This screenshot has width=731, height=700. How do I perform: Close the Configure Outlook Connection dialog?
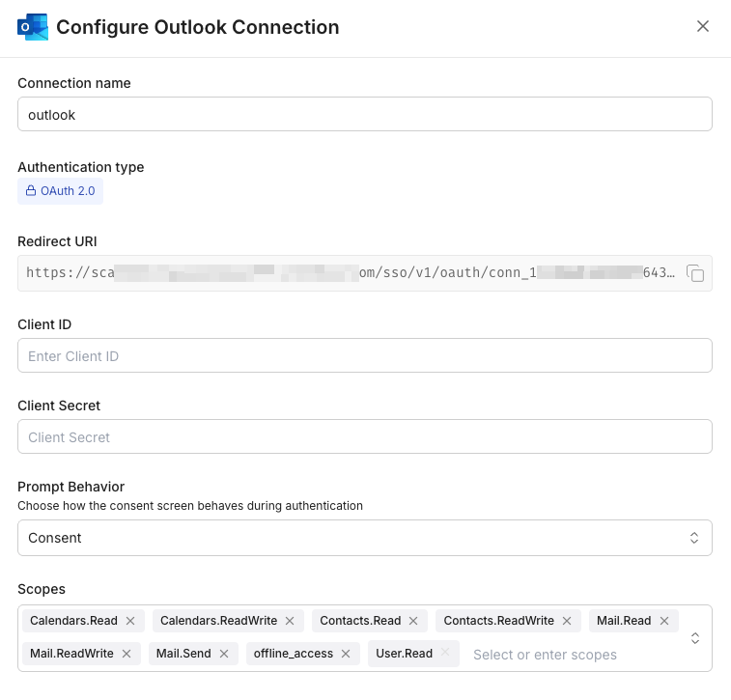[703, 26]
